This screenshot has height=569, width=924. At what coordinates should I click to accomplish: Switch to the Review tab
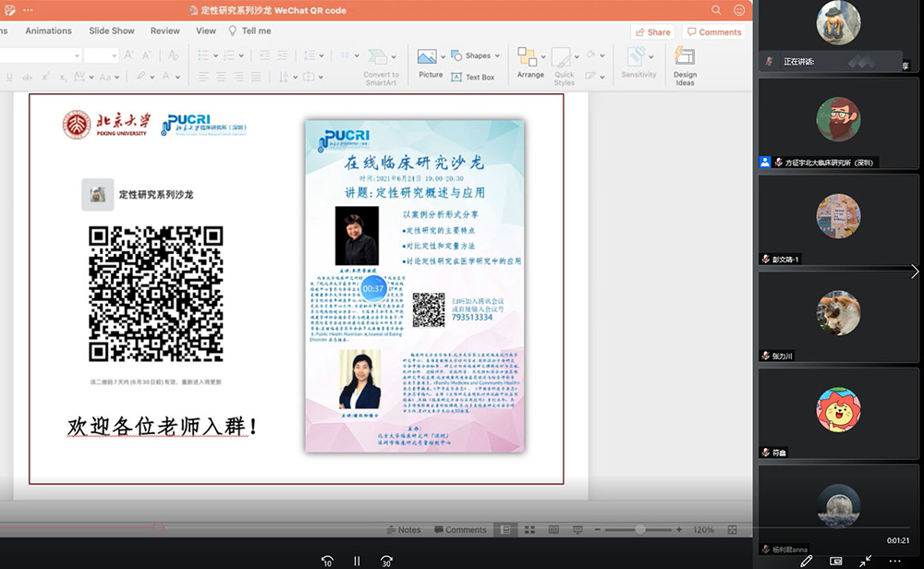[165, 30]
